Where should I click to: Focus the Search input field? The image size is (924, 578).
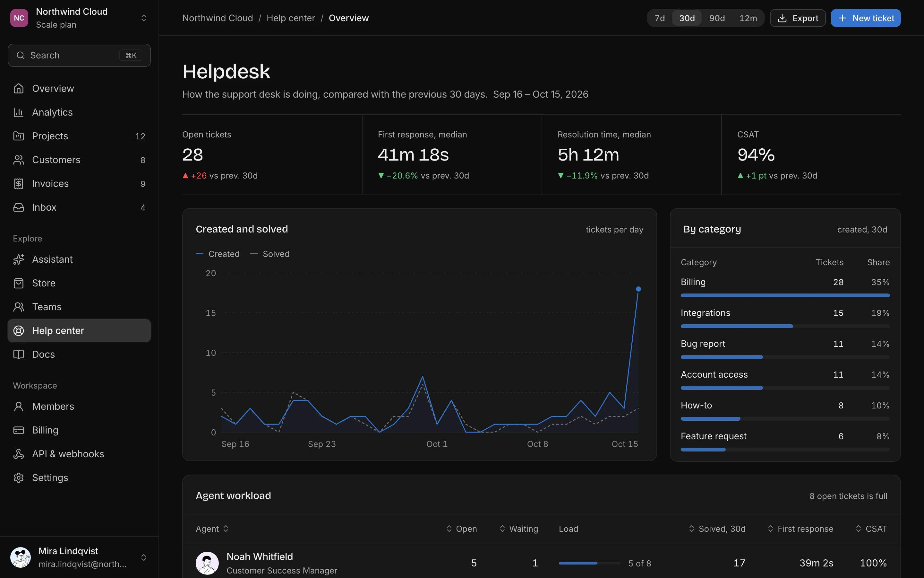click(x=79, y=55)
